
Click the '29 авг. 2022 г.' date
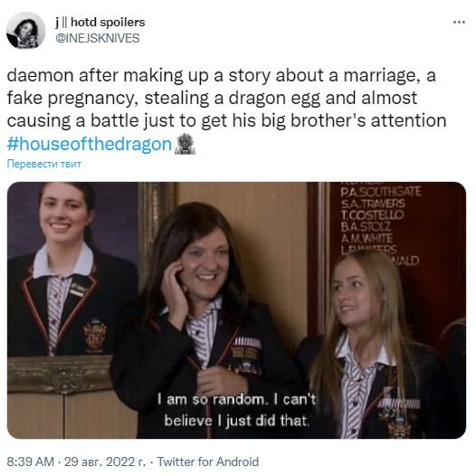105,462
